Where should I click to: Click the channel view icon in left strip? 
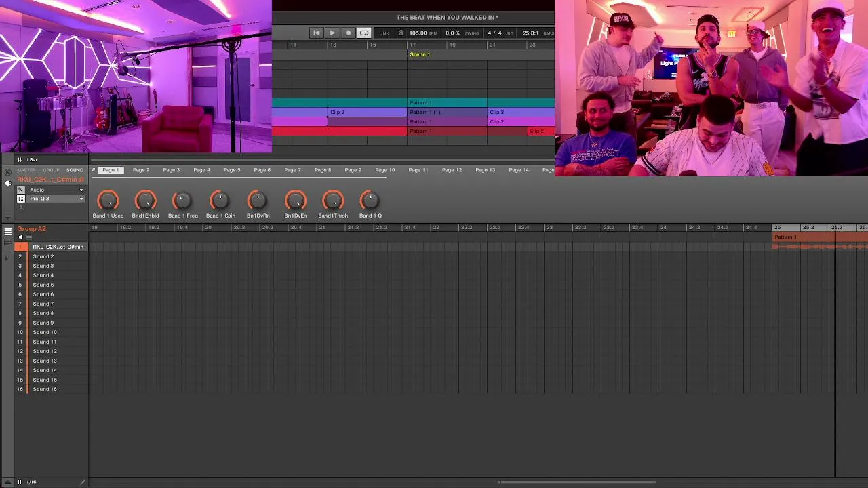7,172
